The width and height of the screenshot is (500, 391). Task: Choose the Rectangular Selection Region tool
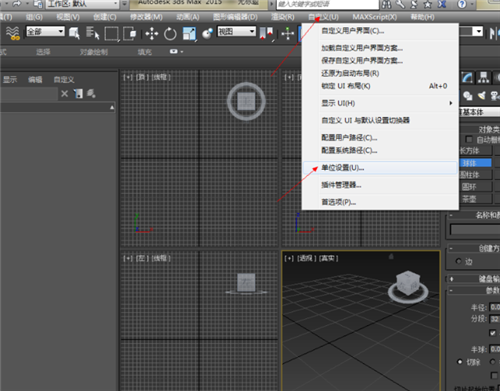pos(111,34)
